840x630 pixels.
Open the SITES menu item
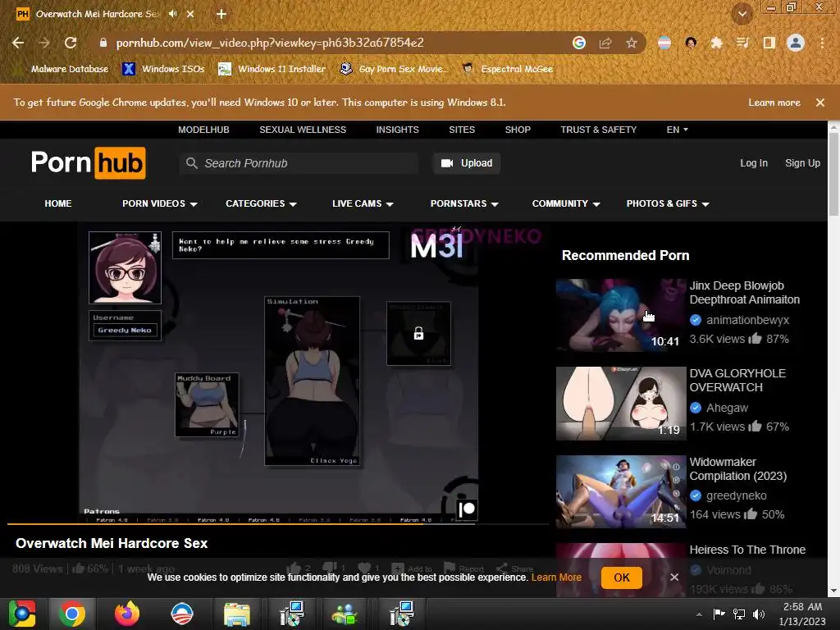[462, 130]
